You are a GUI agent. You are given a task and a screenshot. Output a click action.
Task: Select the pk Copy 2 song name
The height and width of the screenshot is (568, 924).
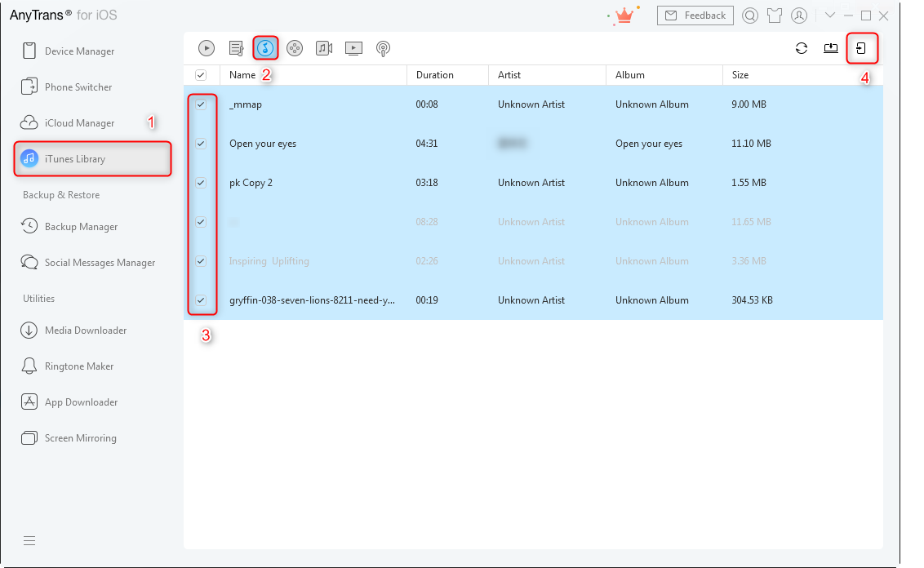click(251, 183)
